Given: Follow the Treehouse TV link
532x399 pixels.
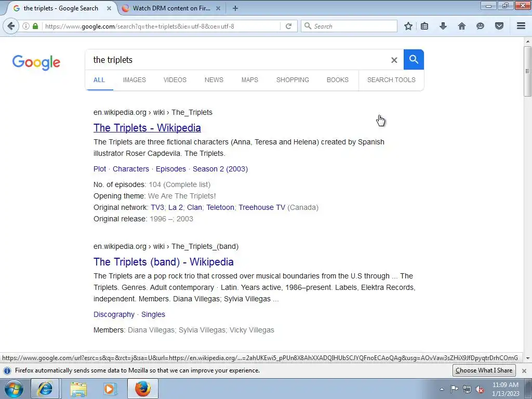Looking at the screenshot, I should [x=262, y=207].
